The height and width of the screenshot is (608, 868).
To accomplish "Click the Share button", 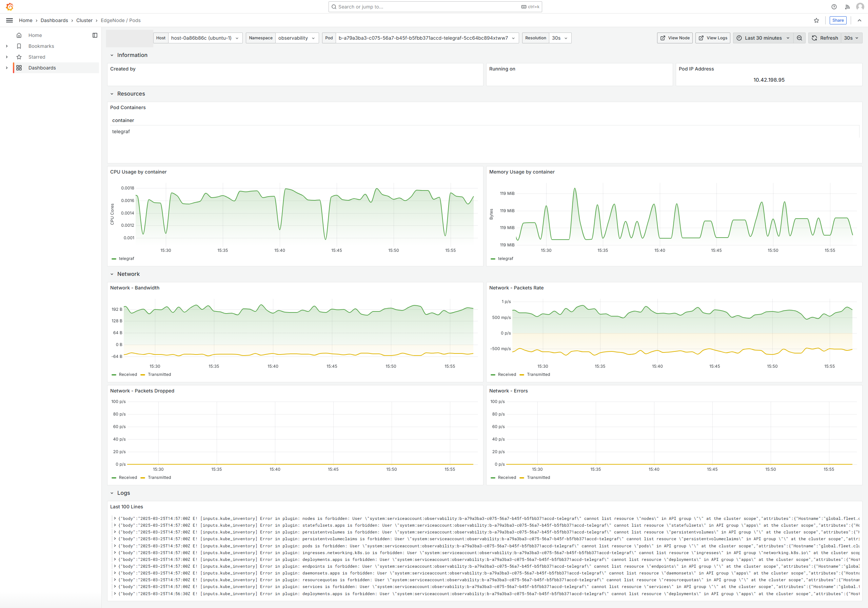I will (838, 20).
